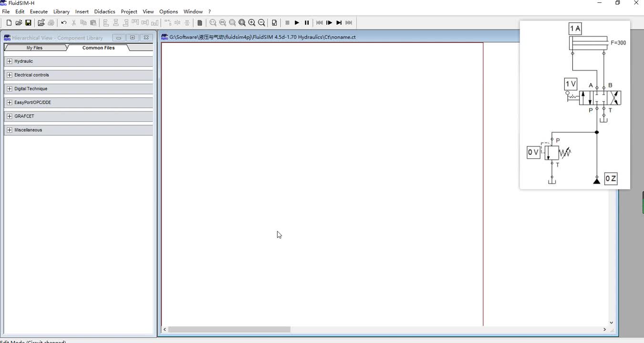The height and width of the screenshot is (343, 644).
Task: Click the check circuit drawing icon
Action: tap(274, 23)
